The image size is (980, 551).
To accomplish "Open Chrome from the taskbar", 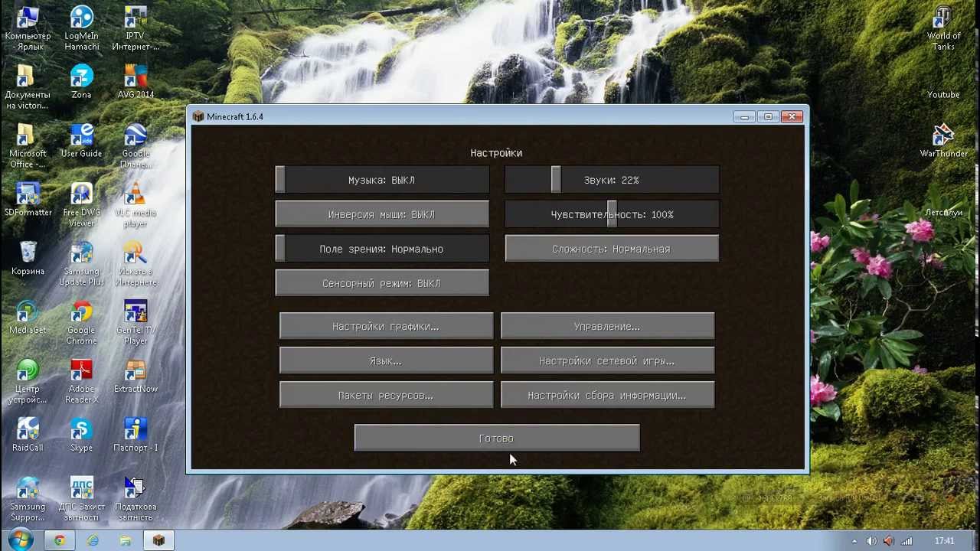I will tap(60, 540).
